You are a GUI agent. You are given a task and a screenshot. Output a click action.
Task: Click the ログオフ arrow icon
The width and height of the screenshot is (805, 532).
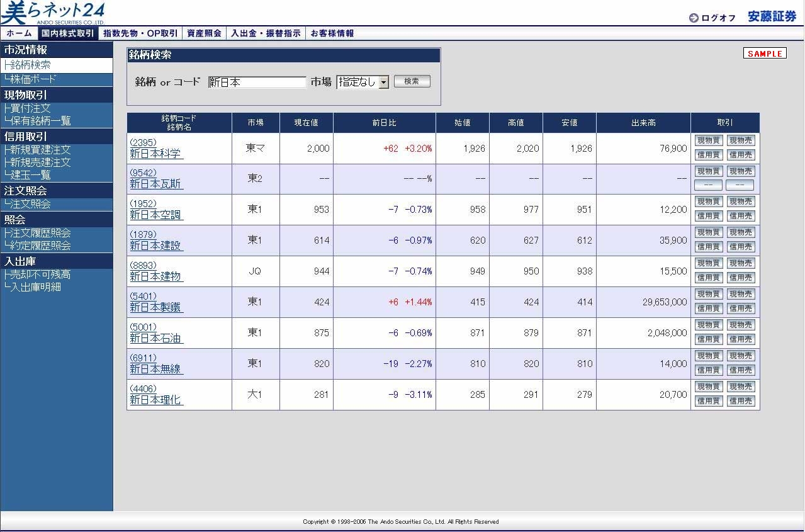(694, 18)
